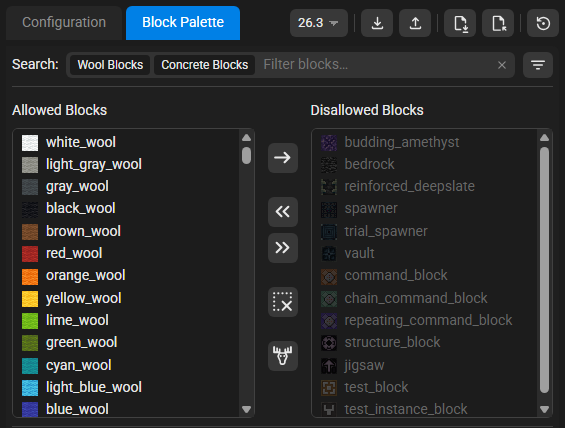Click Disallowed Blocks scrollbar down arrow

544,409
